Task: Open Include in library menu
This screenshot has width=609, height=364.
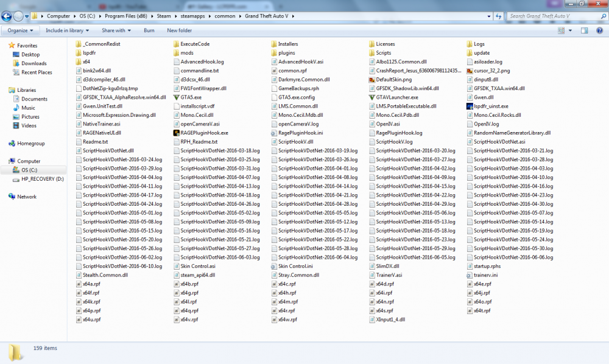Action: click(67, 30)
